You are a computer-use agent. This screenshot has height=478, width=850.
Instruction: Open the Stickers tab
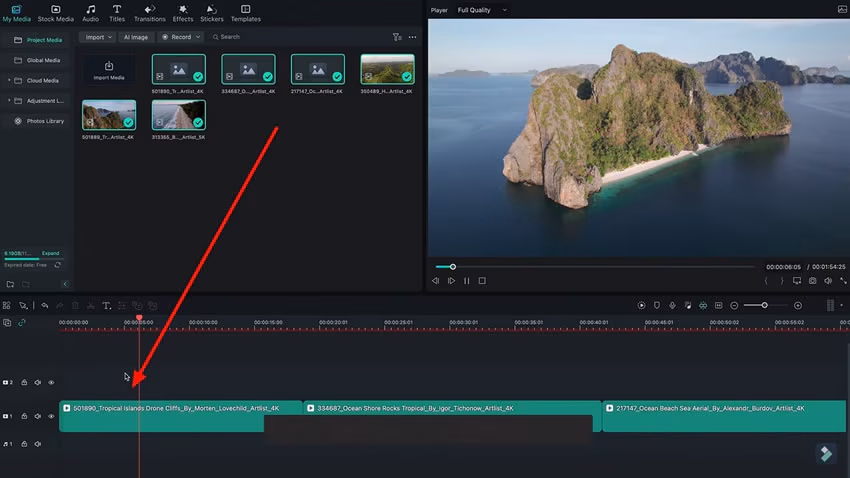211,13
